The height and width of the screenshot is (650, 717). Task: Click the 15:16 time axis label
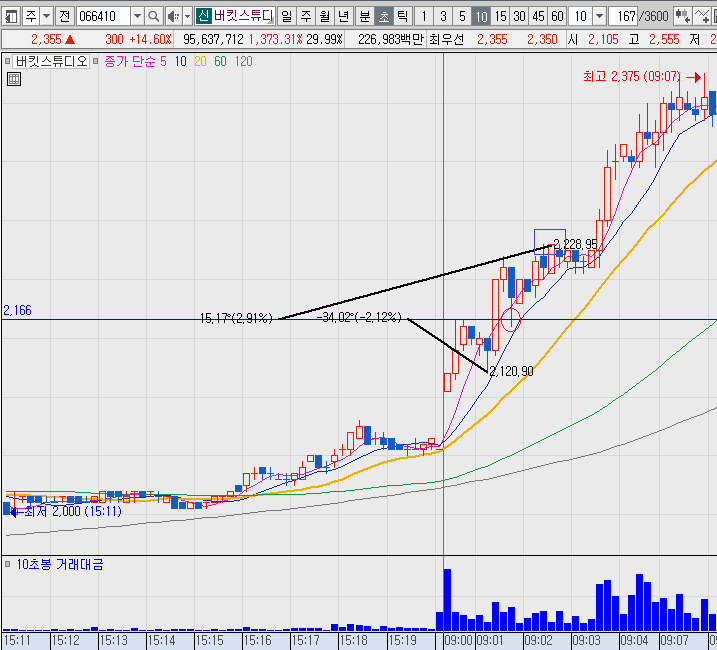(258, 640)
